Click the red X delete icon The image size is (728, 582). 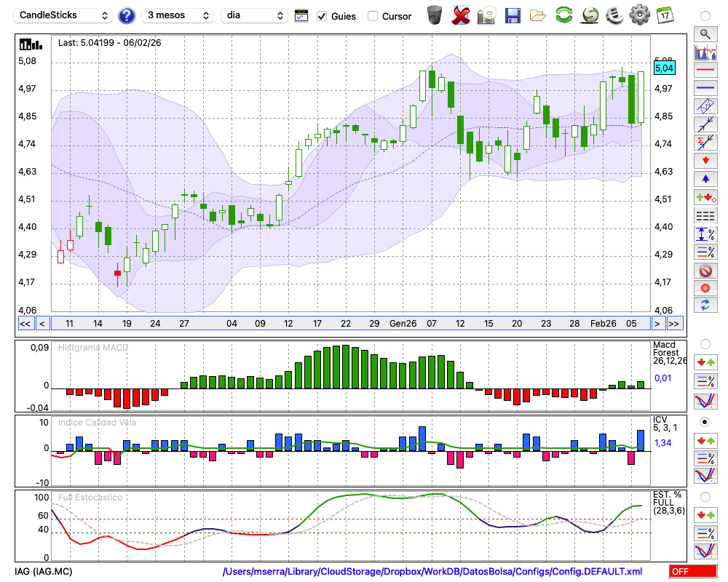(460, 15)
